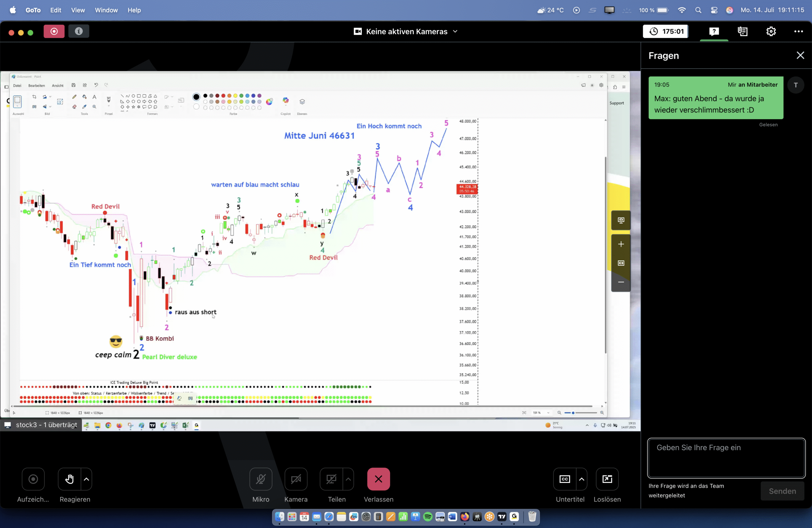This screenshot has height=528, width=812.
Task: Toggle Untitel closed captions
Action: 565,479
